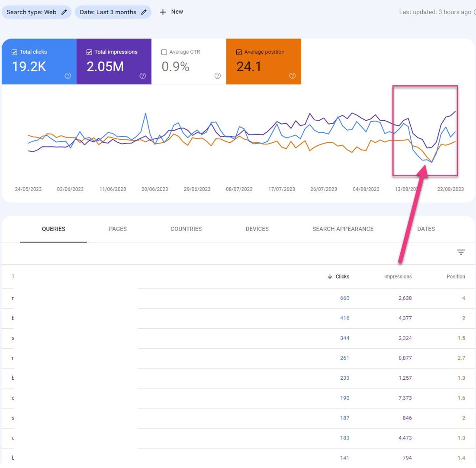Click the Date: Last 3 months chip
476x468 pixels.
(x=113, y=12)
